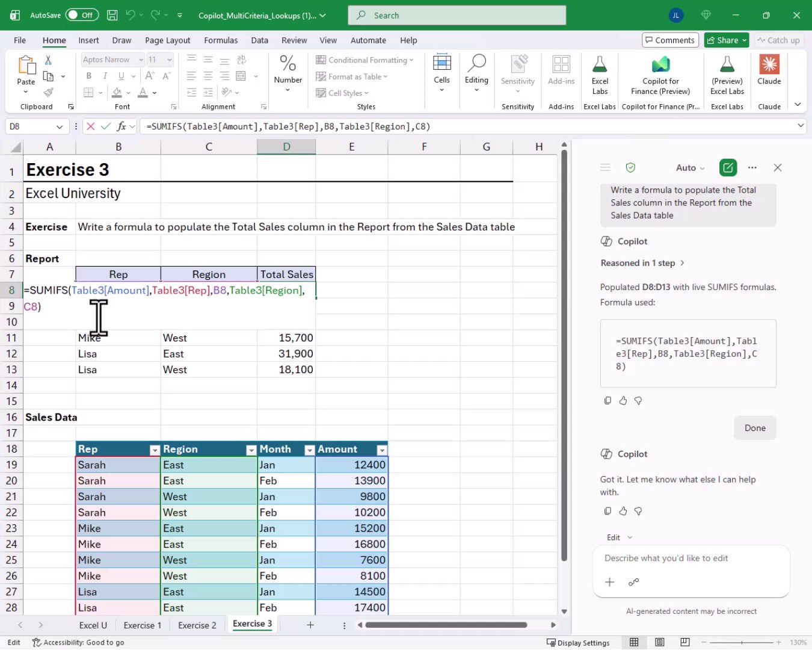
Task: Click the Cut scissors icon
Action: [x=48, y=60]
